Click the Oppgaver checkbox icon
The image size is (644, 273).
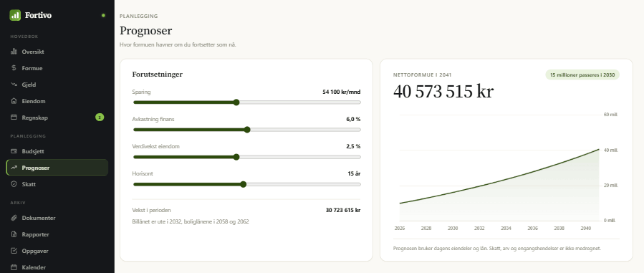[x=14, y=251]
